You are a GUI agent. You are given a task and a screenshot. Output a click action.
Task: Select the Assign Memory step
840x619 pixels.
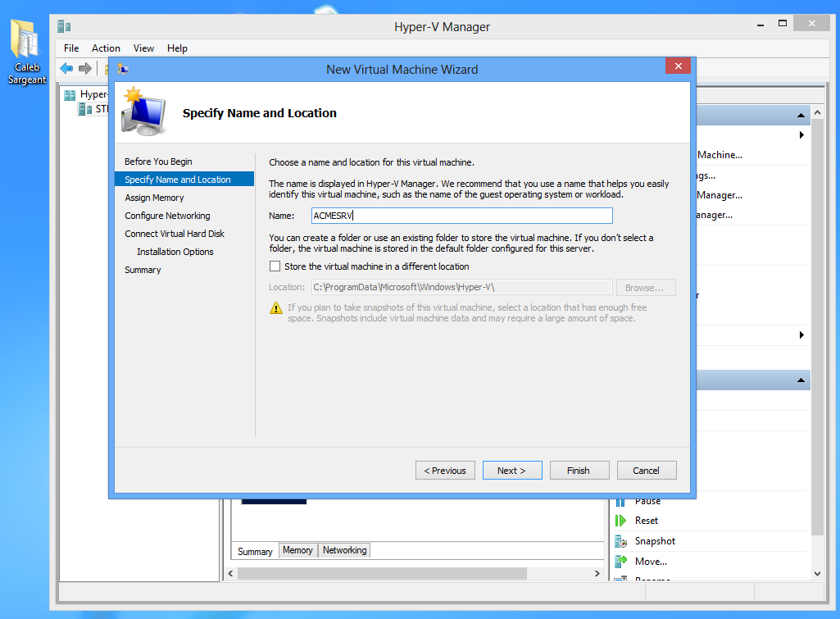[154, 198]
